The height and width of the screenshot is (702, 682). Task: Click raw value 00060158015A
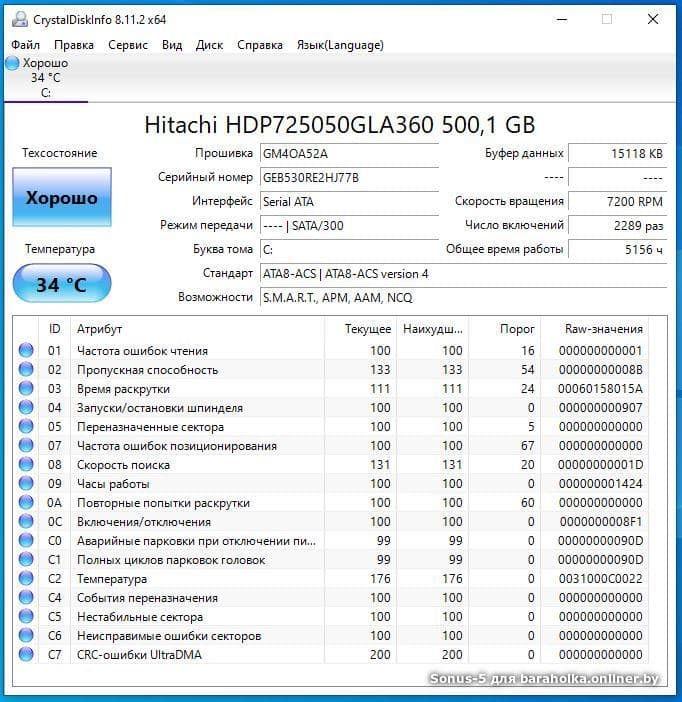[601, 388]
